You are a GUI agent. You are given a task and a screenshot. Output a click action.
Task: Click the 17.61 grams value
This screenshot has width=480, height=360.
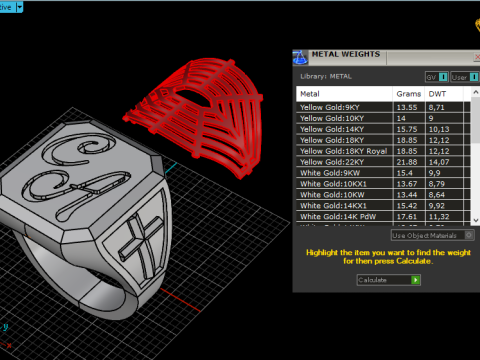[x=407, y=217]
